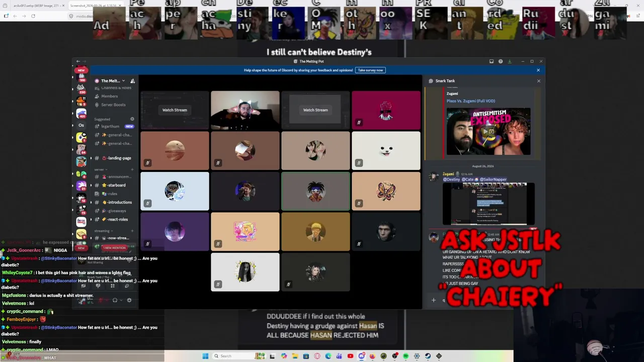644x362 pixels.
Task: Click the 1 NEW MENTION indicator
Action: tap(114, 248)
